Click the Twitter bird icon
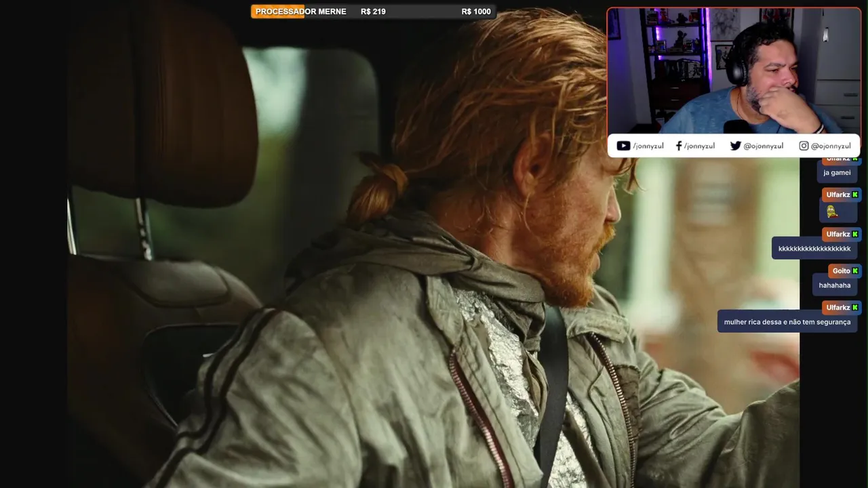This screenshot has width=868, height=488. [x=735, y=146]
